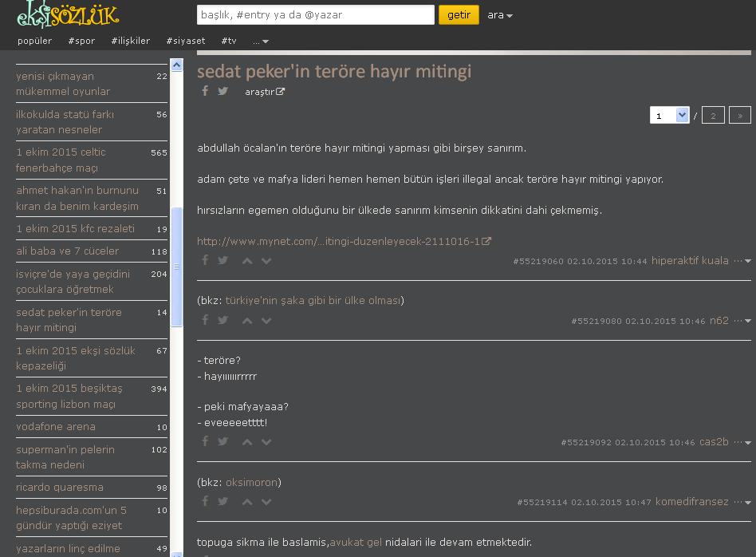
Task: Expand the 'ara' search options dropdown
Action: click(x=500, y=15)
